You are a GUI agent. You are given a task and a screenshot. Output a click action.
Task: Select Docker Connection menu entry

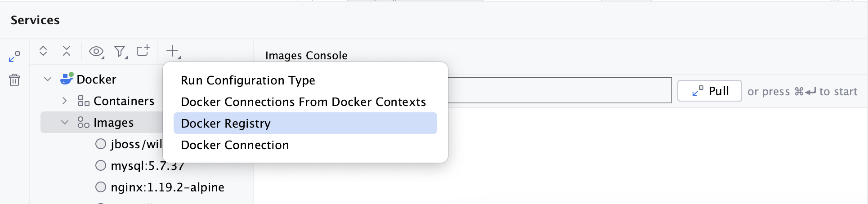pos(235,145)
